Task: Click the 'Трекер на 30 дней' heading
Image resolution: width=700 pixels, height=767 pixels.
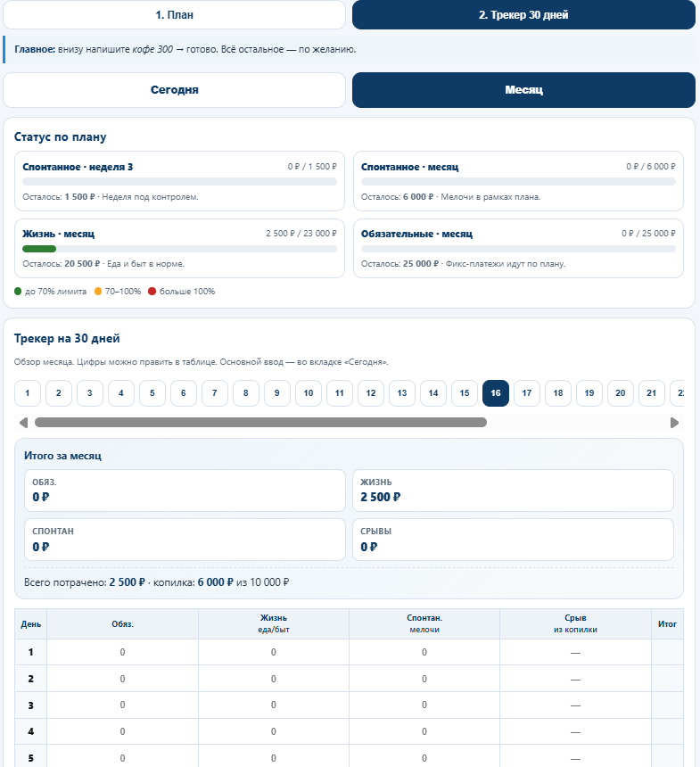Action: (x=67, y=339)
